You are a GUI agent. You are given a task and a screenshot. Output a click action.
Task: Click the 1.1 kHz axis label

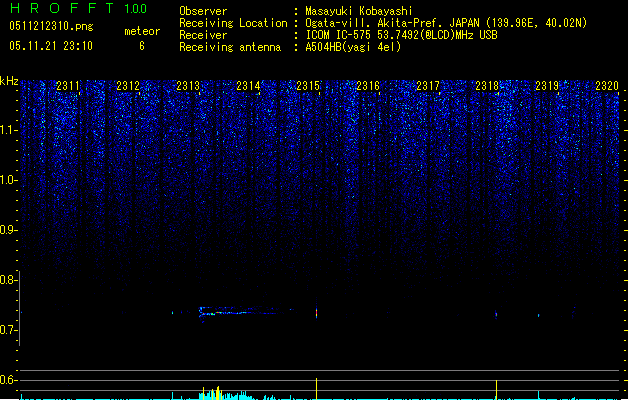click(x=8, y=130)
